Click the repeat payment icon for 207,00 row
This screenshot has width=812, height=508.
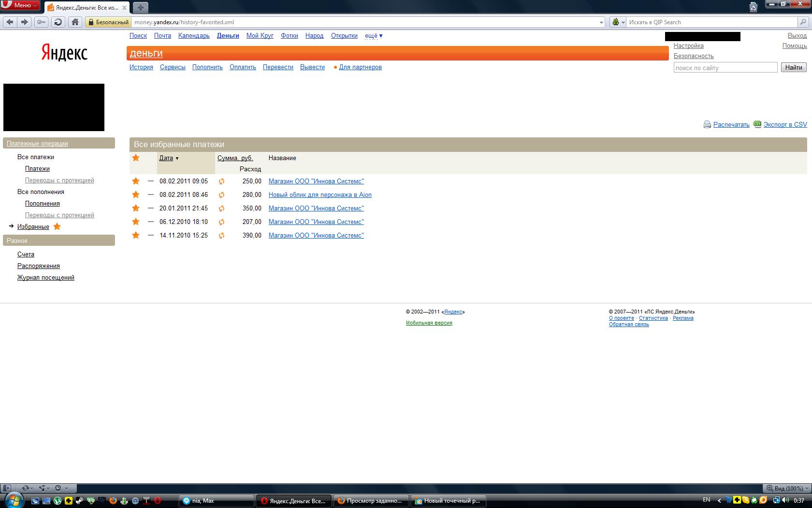click(221, 222)
